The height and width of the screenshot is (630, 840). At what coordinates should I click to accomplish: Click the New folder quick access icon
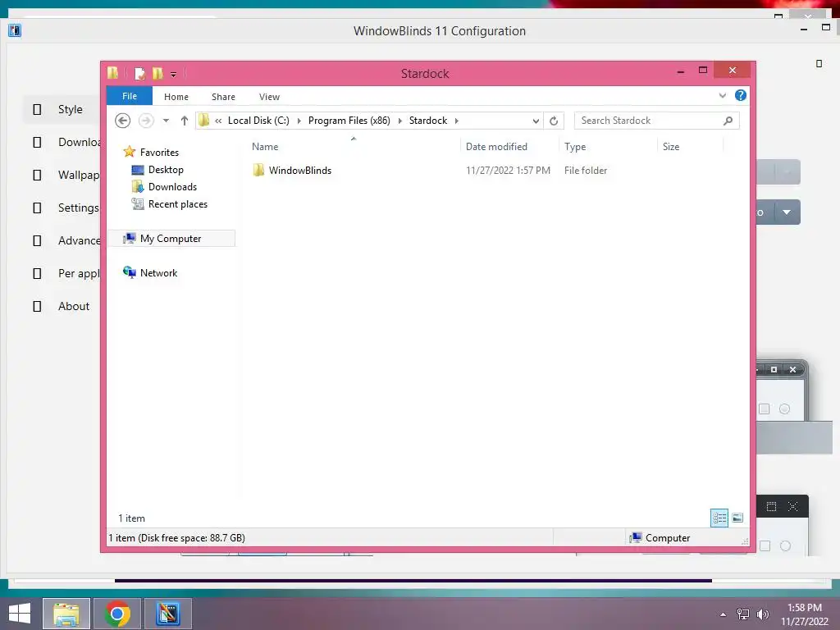(x=157, y=73)
